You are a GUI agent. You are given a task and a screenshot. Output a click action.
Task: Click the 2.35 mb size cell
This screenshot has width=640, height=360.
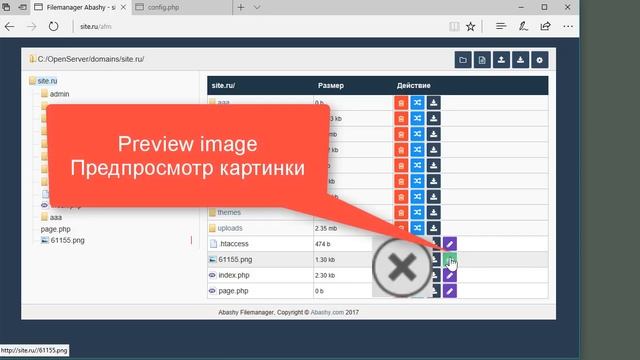326,229
